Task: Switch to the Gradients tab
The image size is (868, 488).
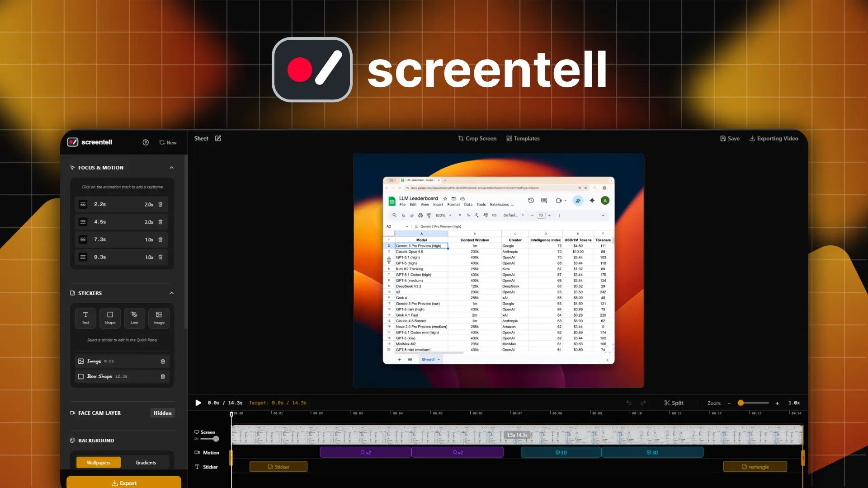Action: pyautogui.click(x=146, y=462)
